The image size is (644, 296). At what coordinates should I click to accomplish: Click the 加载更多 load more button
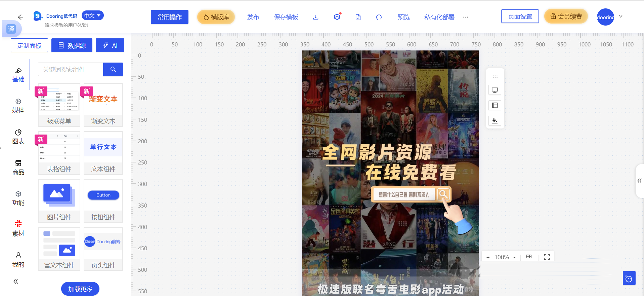(80, 289)
